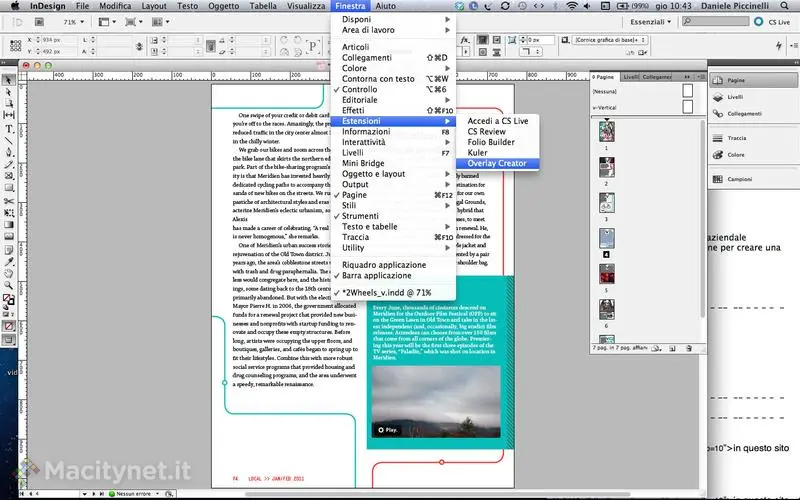Open the Traccia stroke panel icon
The width and height of the screenshot is (800, 500).
tap(737, 138)
